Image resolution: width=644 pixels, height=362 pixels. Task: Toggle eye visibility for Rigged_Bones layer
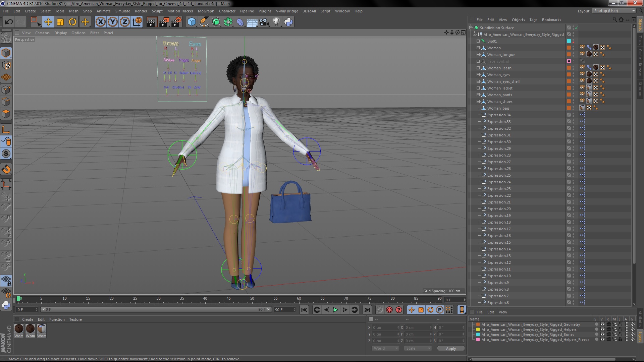602,335
